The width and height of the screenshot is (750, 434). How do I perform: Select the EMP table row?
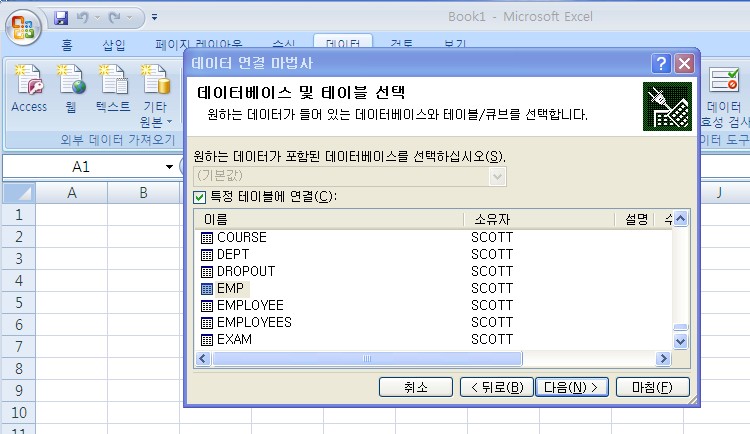click(x=433, y=289)
